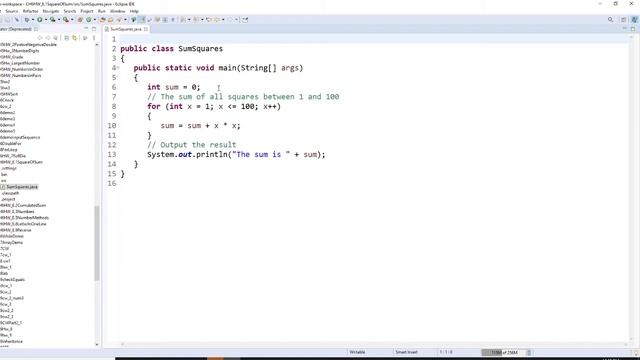Open the Refactor menu
Viewport: 640px width, 360px height.
pos(30,11)
